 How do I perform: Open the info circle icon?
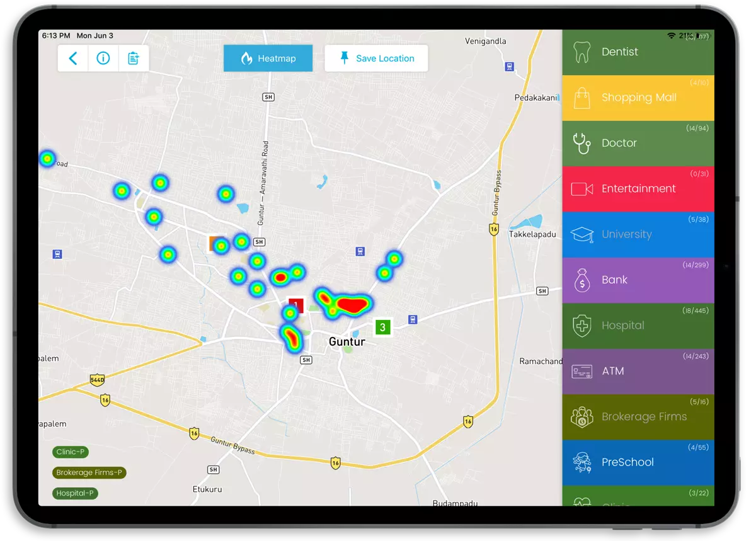103,59
